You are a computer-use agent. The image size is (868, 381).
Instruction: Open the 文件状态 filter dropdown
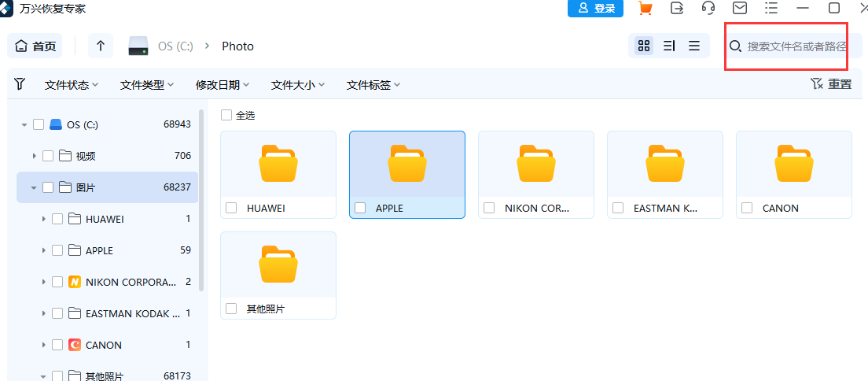[x=72, y=85]
